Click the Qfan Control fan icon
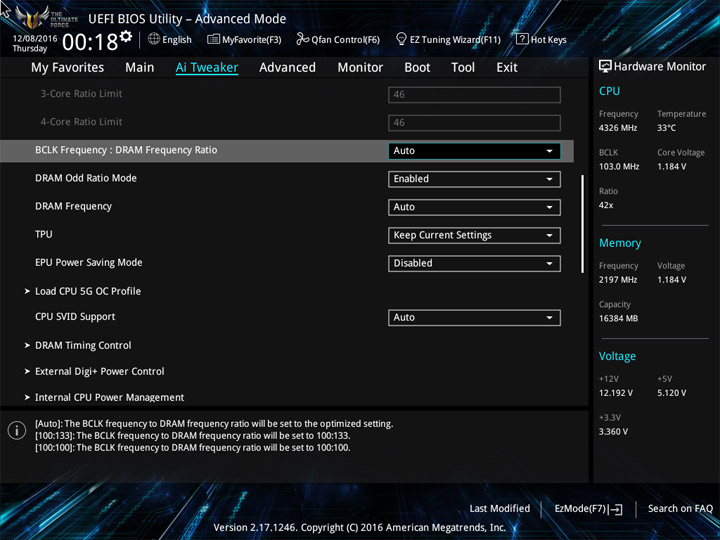720x540 pixels. pyautogui.click(x=302, y=39)
